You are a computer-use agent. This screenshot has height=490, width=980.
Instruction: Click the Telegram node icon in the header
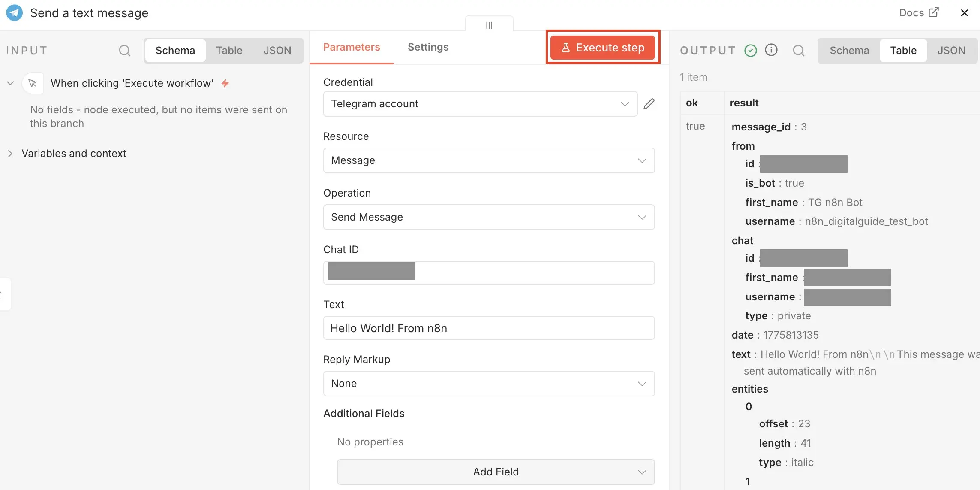pyautogui.click(x=14, y=12)
